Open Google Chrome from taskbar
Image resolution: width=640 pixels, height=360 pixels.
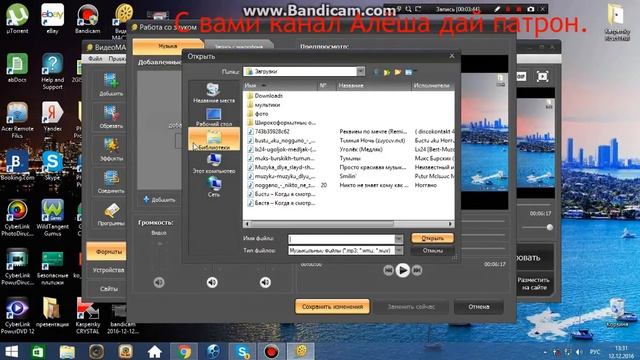click(x=184, y=351)
